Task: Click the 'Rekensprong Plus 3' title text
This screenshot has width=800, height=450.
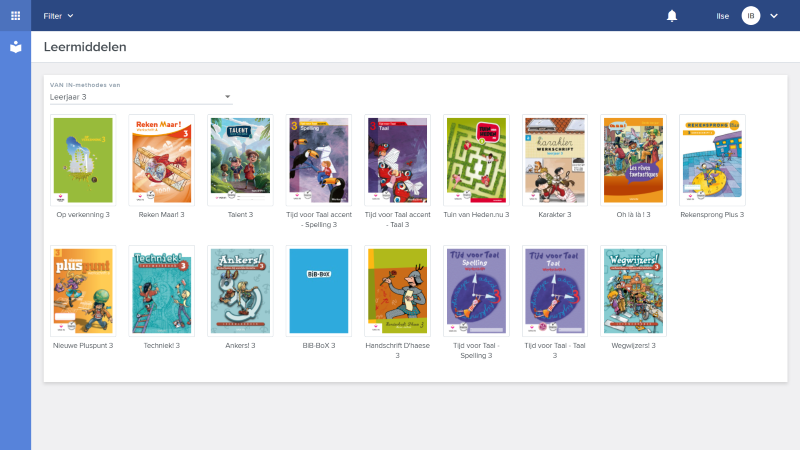Action: (x=712, y=215)
